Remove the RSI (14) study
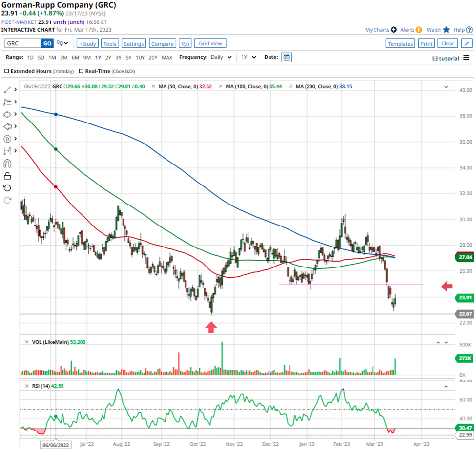This screenshot has width=476, height=452. click(x=27, y=386)
